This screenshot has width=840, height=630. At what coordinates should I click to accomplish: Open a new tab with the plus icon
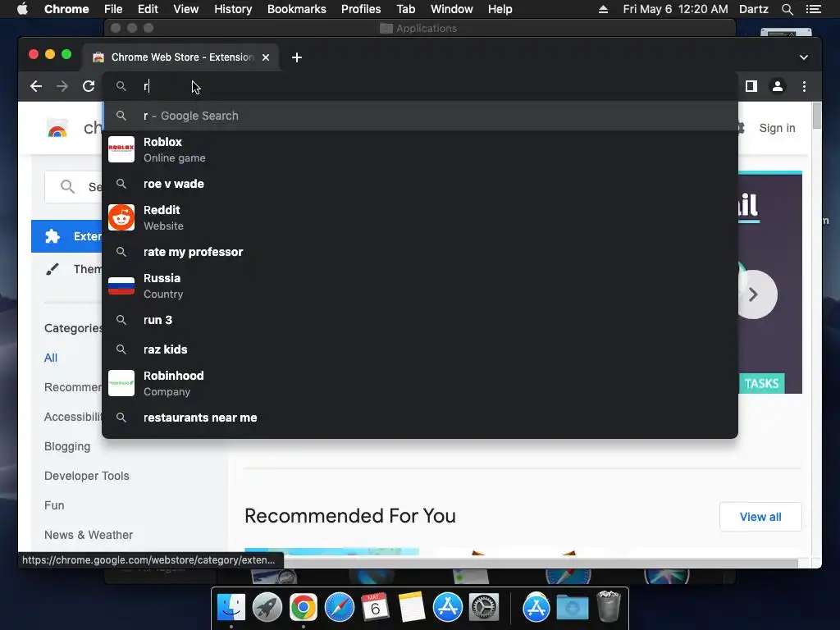pyautogui.click(x=297, y=57)
